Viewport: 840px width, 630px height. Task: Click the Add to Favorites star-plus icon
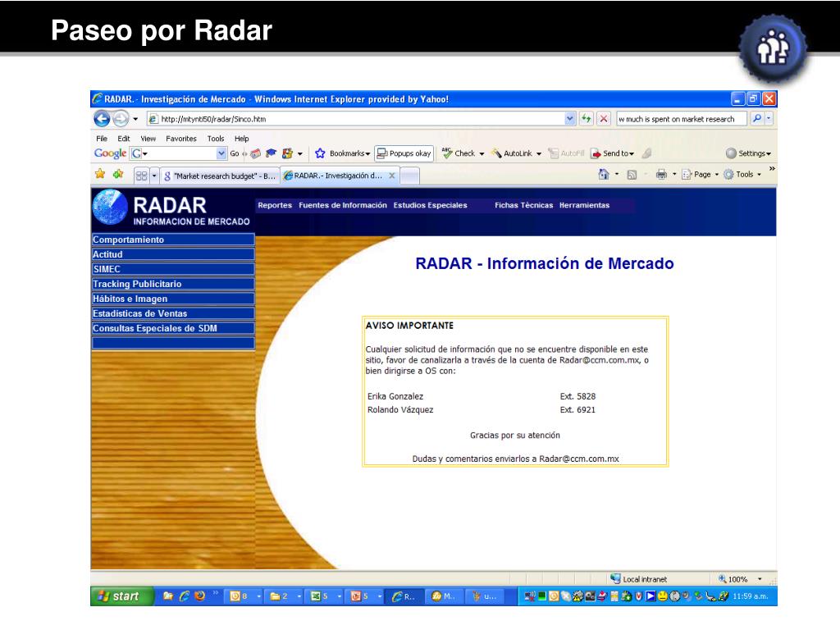(118, 174)
